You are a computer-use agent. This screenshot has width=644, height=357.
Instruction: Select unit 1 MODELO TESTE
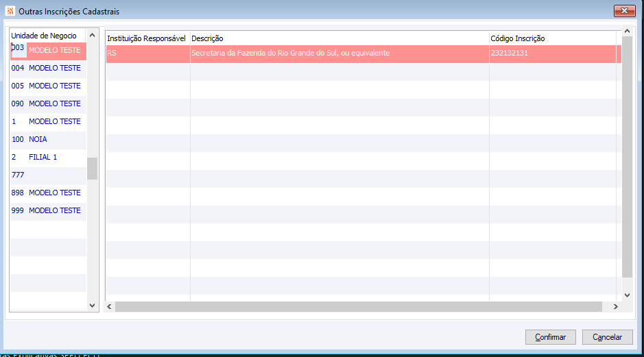48,121
